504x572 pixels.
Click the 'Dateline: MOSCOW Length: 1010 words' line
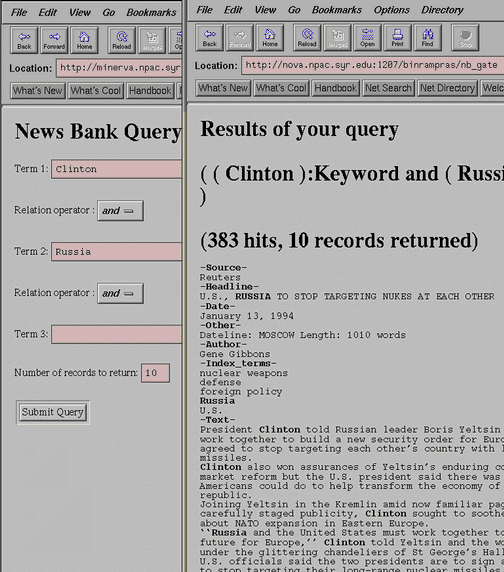point(302,335)
